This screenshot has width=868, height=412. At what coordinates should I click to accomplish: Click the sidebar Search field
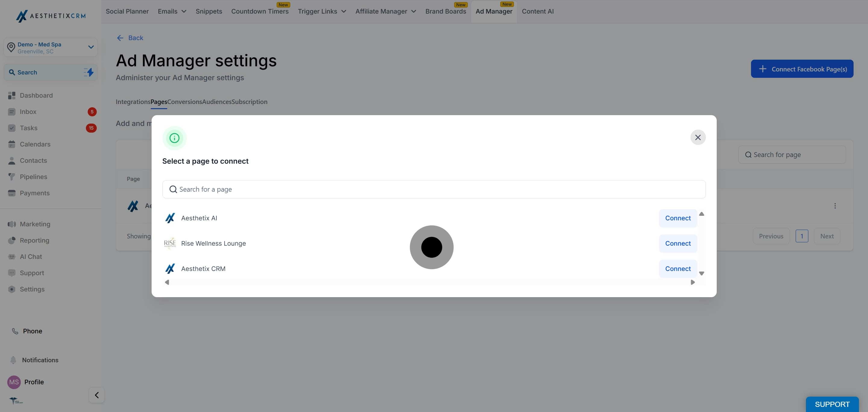51,72
